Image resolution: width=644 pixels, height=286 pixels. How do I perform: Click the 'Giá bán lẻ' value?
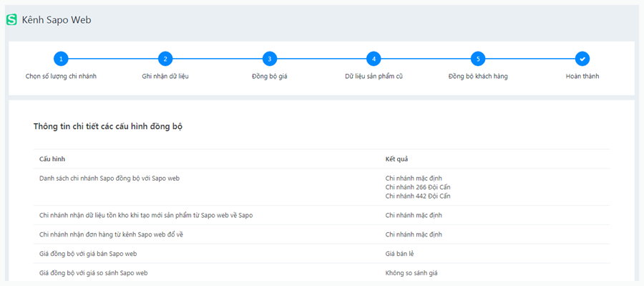pos(399,254)
